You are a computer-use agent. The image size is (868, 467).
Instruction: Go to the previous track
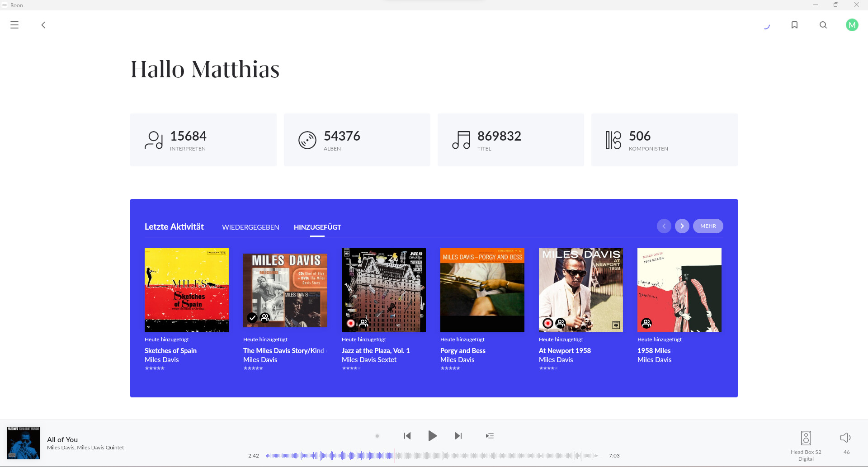point(407,436)
